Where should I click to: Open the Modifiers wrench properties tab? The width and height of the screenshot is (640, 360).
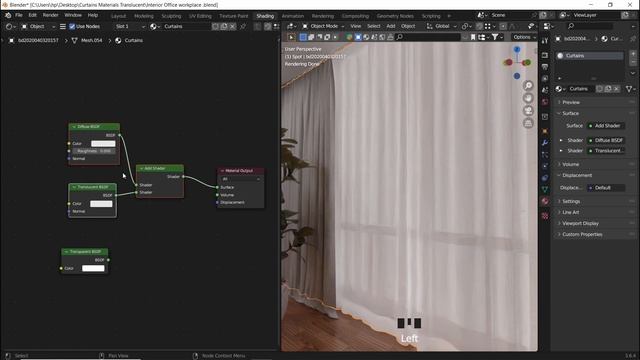pos(545,143)
